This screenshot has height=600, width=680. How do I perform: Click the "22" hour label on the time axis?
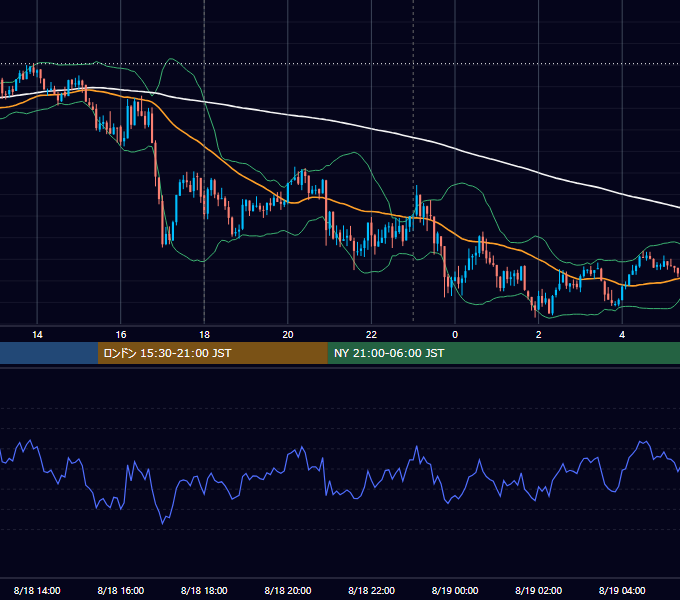coord(371,335)
